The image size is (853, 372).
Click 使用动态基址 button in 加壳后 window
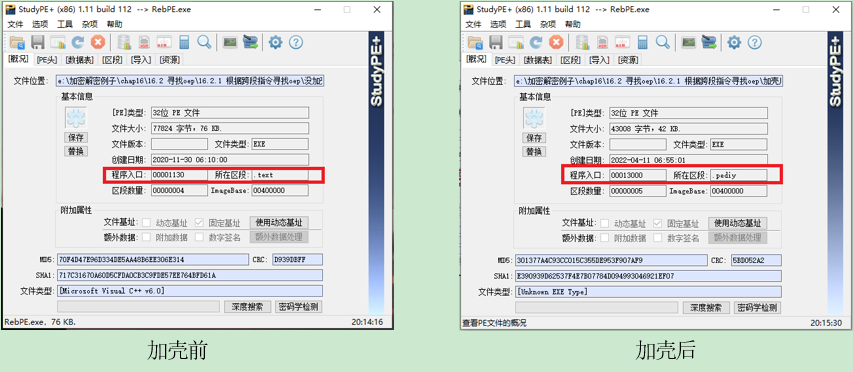(x=738, y=224)
